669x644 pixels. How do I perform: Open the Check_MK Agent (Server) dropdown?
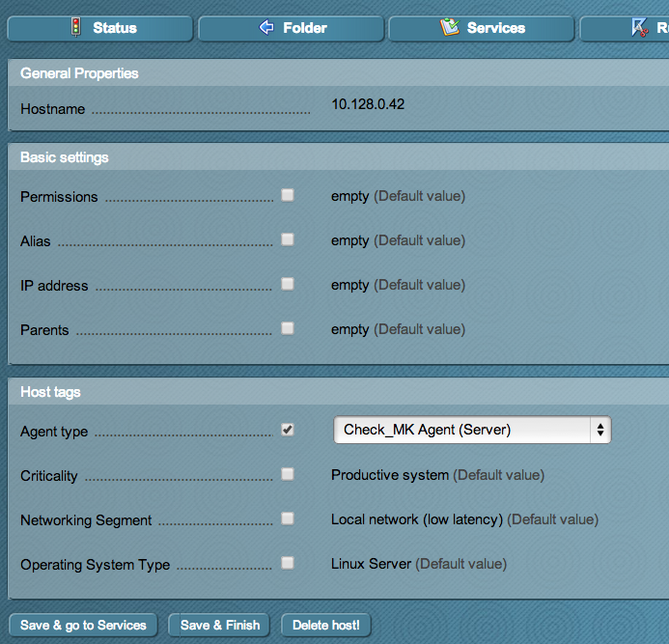(x=472, y=430)
